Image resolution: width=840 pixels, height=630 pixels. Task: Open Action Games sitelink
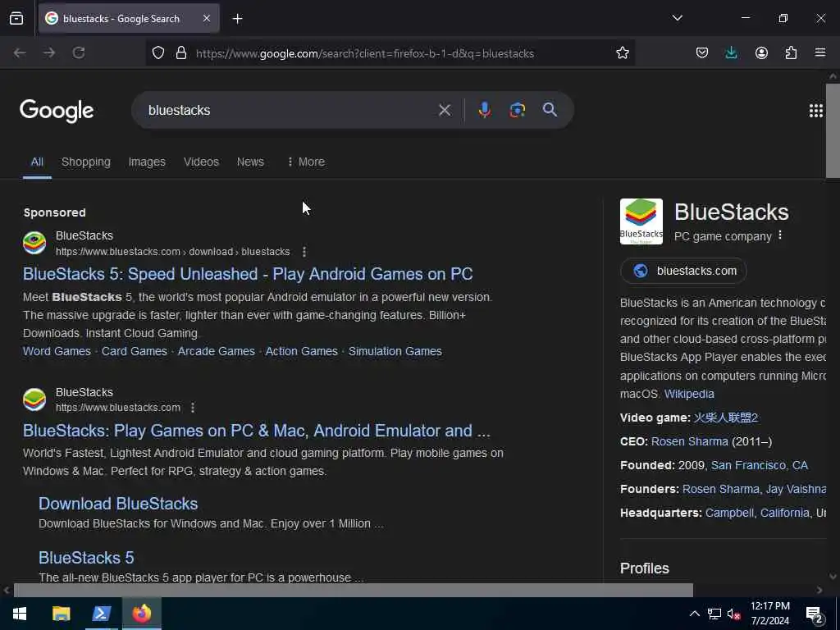pos(302,351)
